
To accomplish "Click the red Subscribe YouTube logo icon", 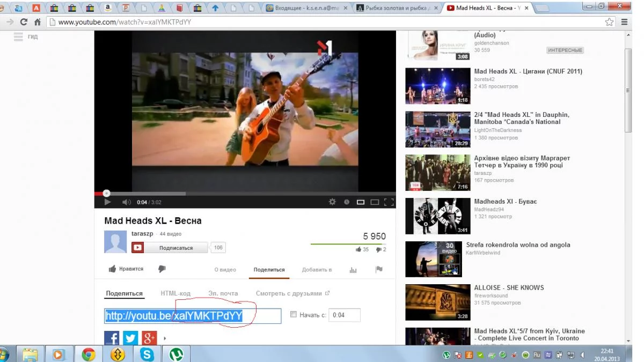I will point(138,248).
